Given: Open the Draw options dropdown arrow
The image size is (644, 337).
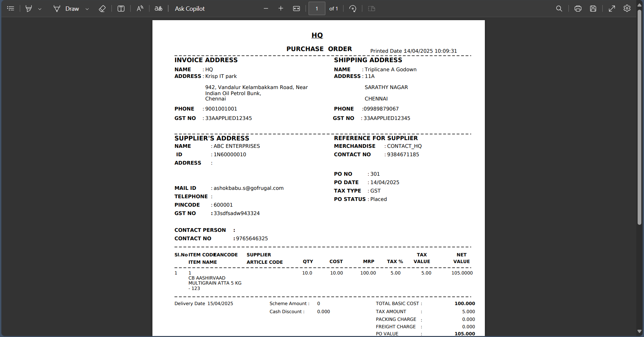Looking at the screenshot, I should point(87,9).
